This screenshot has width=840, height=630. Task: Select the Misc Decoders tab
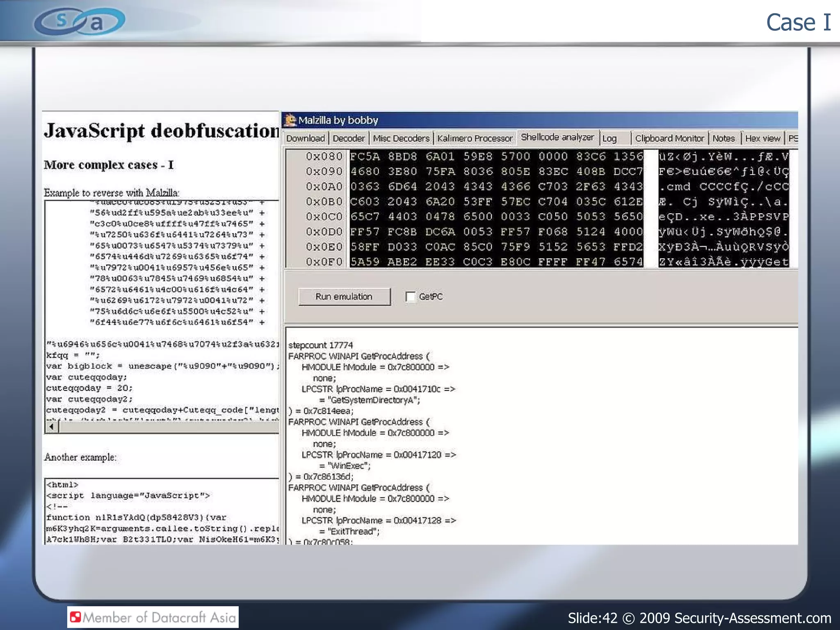click(x=401, y=138)
